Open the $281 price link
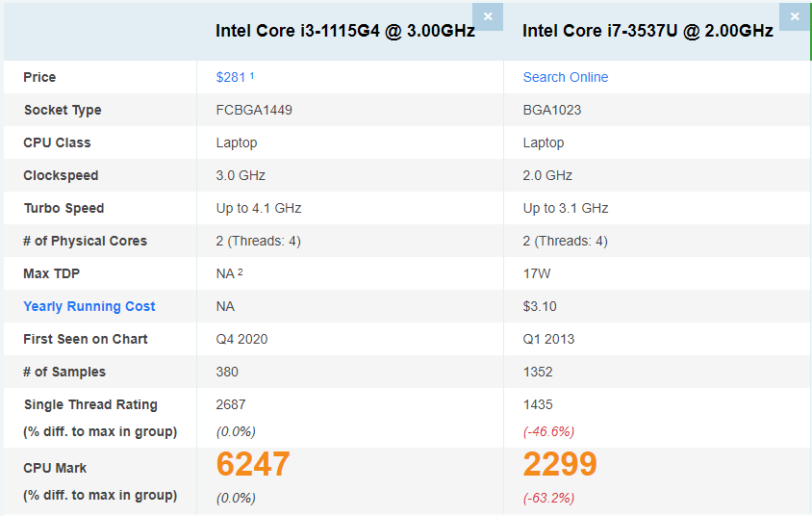This screenshot has height=516, width=812. (231, 77)
